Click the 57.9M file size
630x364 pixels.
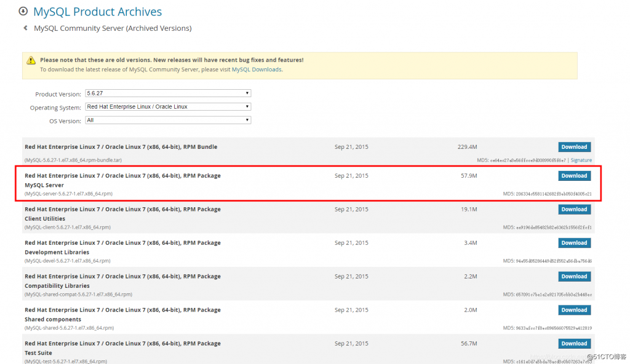pos(469,176)
